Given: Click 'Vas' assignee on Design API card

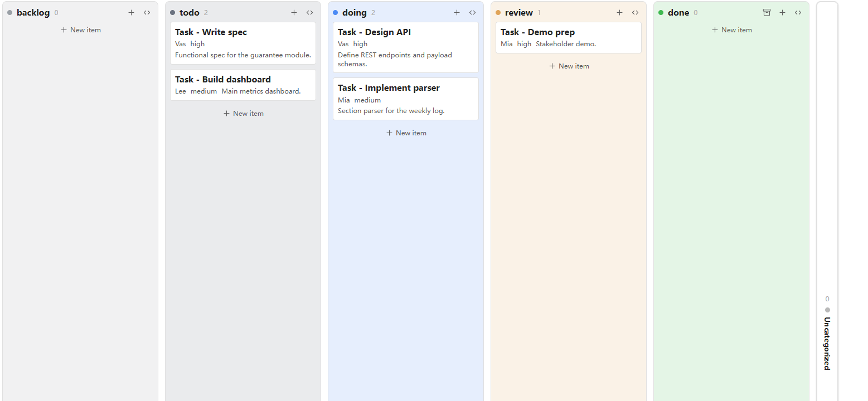Looking at the screenshot, I should click(x=343, y=44).
